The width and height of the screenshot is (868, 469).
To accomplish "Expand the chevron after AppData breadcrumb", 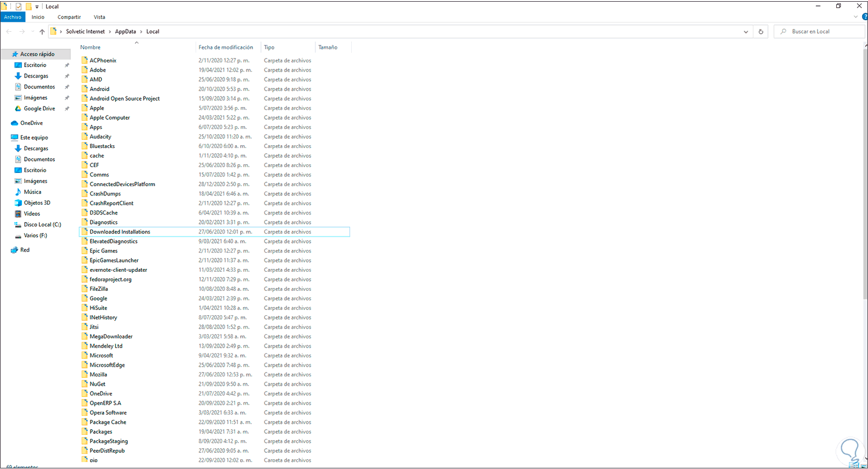I will [x=141, y=32].
